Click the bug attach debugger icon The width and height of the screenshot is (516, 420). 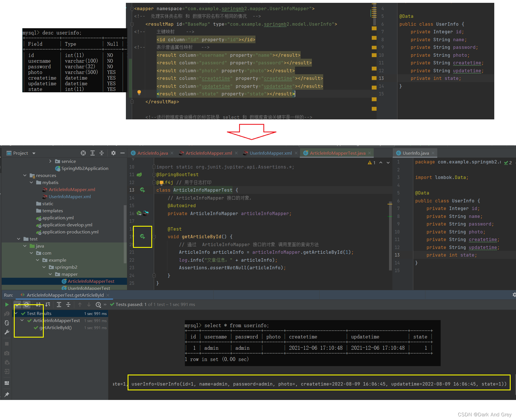pyautogui.click(x=7, y=362)
